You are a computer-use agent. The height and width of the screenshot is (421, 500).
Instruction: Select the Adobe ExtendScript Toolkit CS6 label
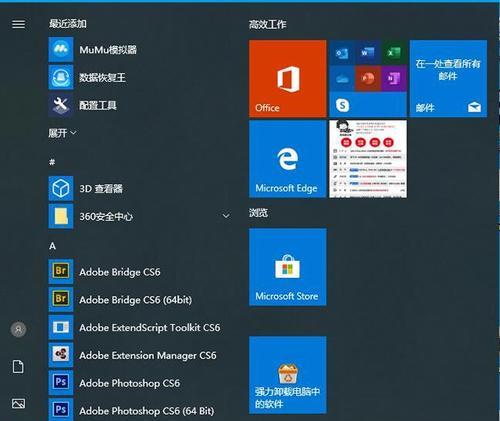point(150,328)
